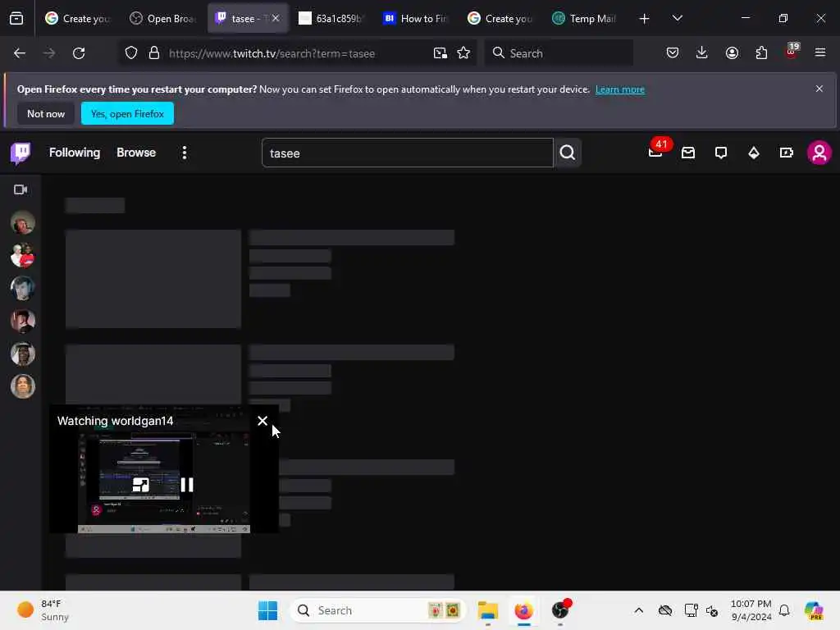Open the extension icon with 19 badge

[x=792, y=52]
